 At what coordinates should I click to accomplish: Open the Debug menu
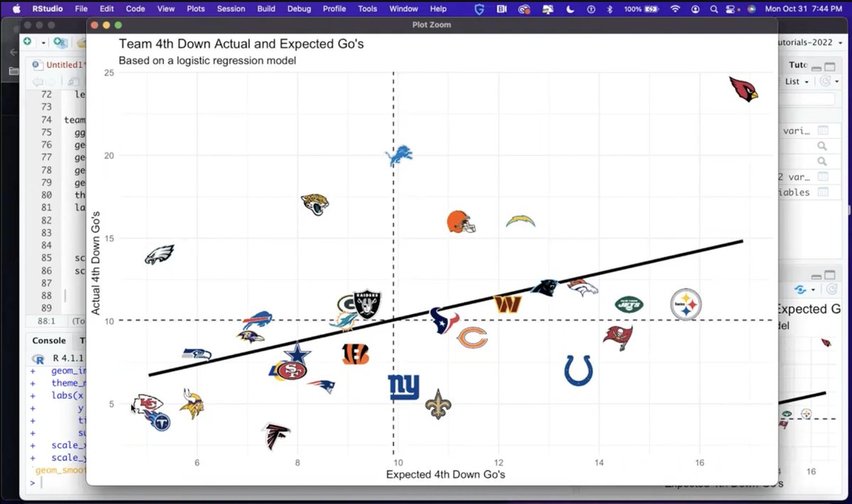299,9
